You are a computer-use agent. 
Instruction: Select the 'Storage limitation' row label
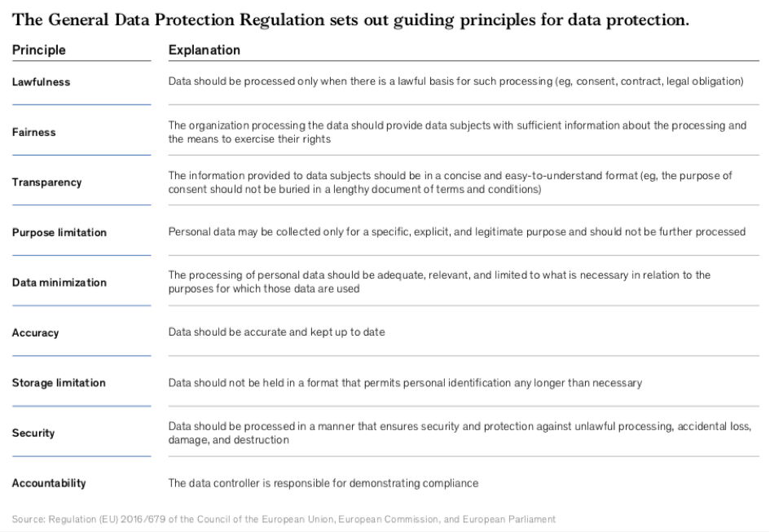coord(59,383)
